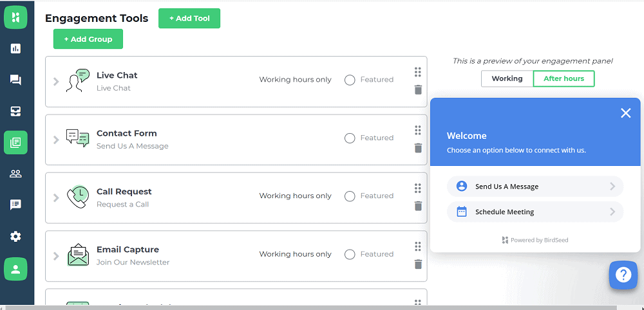644x310 pixels.
Task: Choose Schedule Meeting option
Action: (535, 212)
